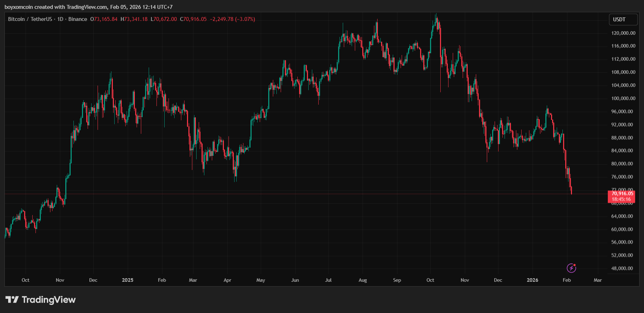
Task: Click the 120,000.00 price axis label
Action: pos(622,33)
